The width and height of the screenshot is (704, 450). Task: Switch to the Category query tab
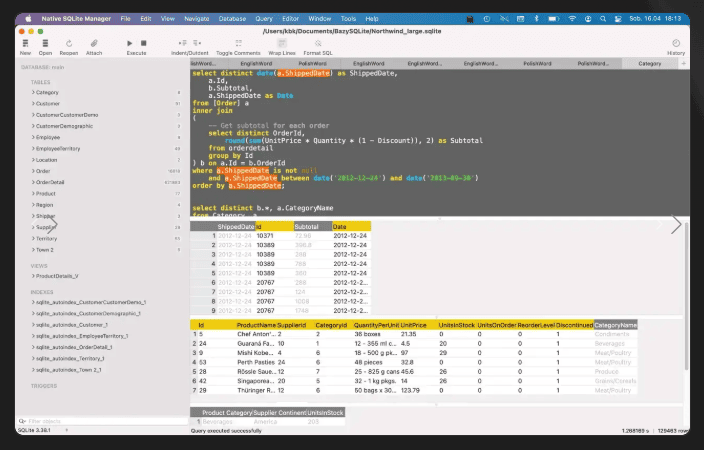[650, 63]
